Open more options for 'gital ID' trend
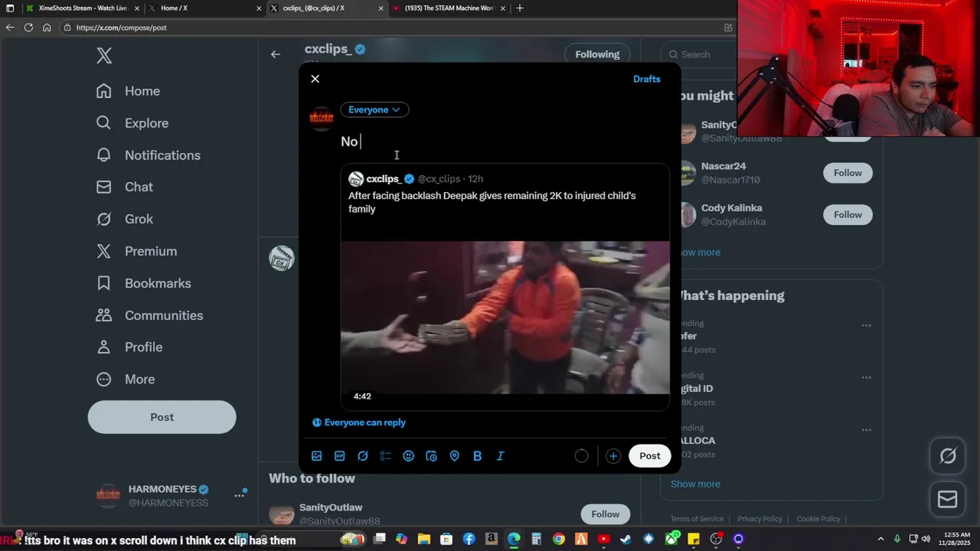 866,378
